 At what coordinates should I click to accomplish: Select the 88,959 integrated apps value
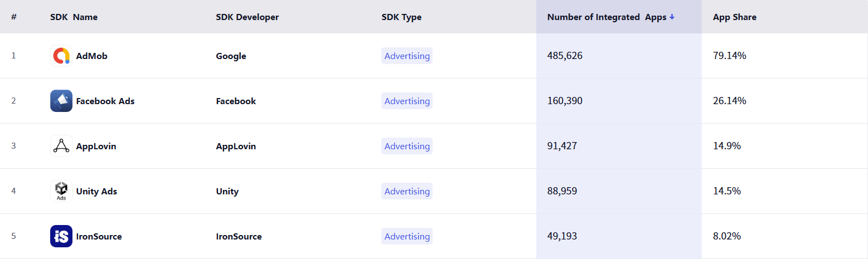click(x=562, y=191)
